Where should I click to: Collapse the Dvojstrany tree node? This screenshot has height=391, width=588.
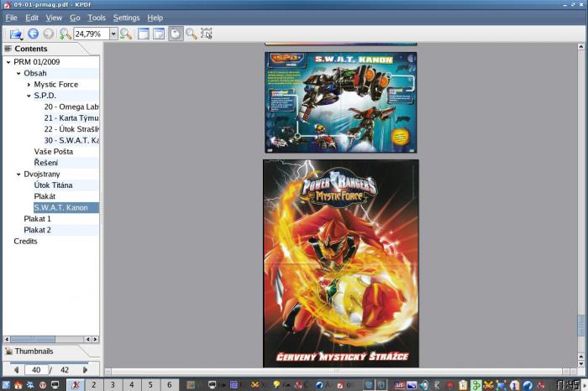tap(18, 175)
